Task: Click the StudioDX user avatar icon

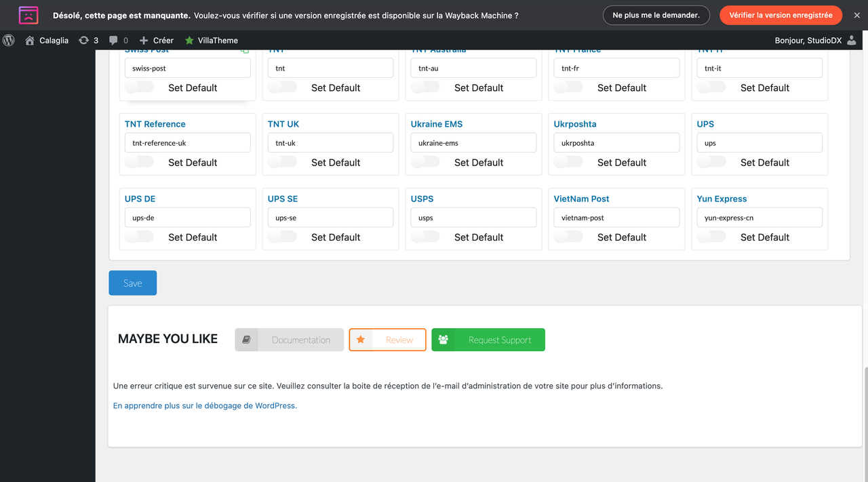Action: point(852,40)
